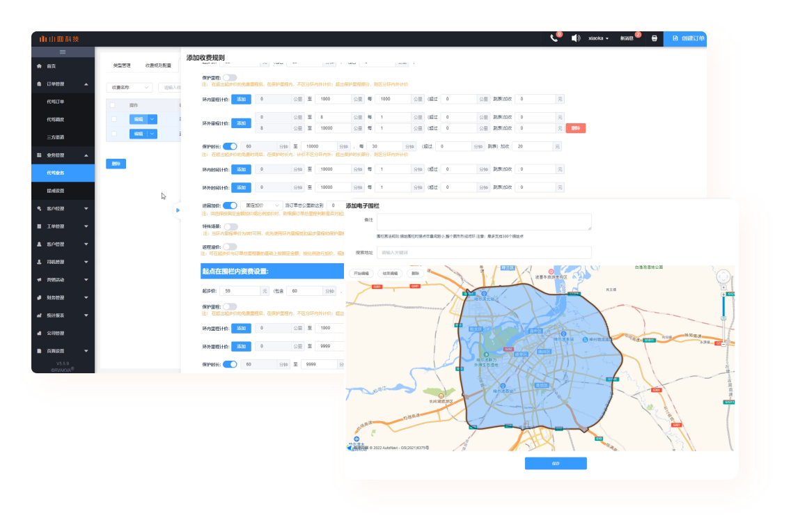Turn off the 进阔加价 toggle
791x532 pixels.
(x=230, y=205)
